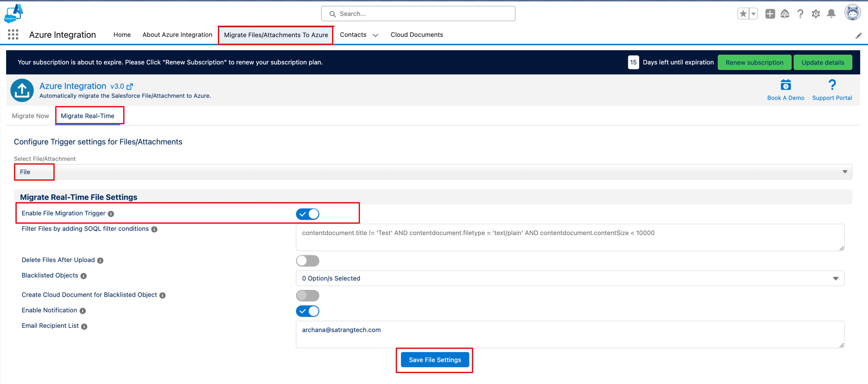Expand the Contacts tab chevron menu
The width and height of the screenshot is (868, 384).
coord(375,35)
